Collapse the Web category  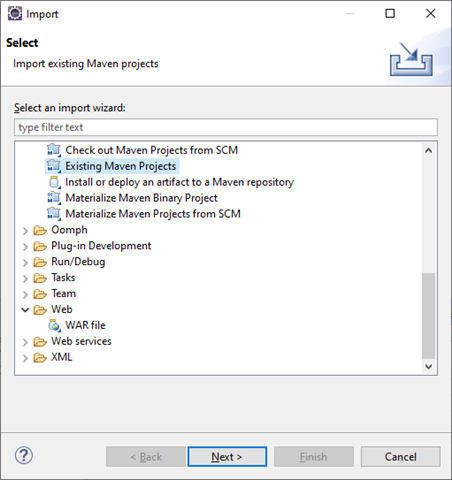pos(25,310)
